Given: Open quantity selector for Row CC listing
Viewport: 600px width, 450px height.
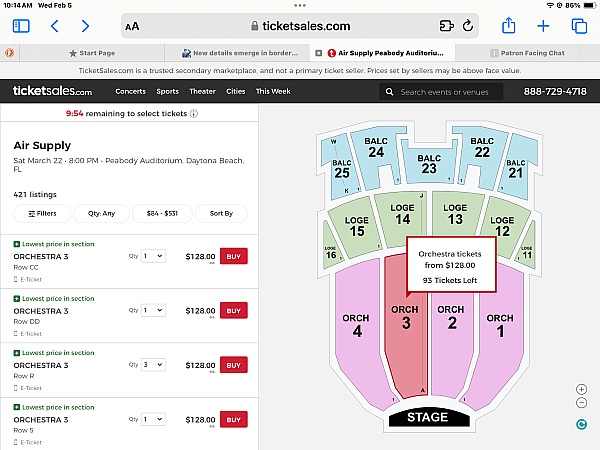Looking at the screenshot, I should [x=153, y=256].
